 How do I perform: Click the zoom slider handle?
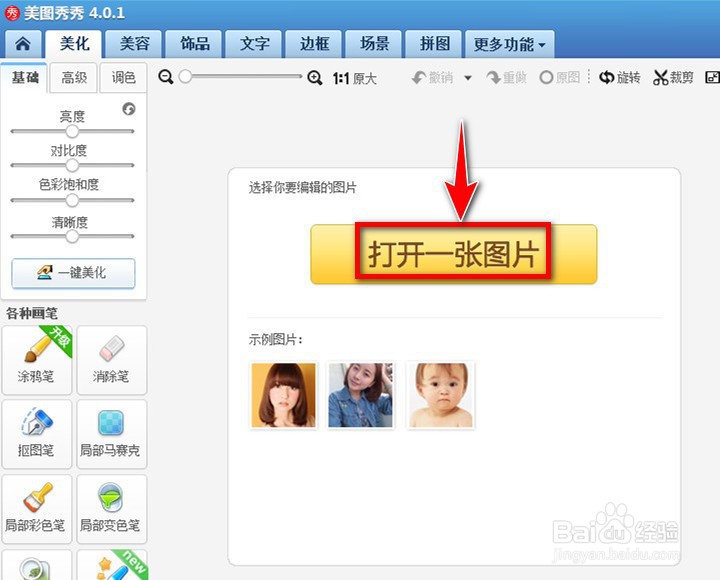coord(185,77)
